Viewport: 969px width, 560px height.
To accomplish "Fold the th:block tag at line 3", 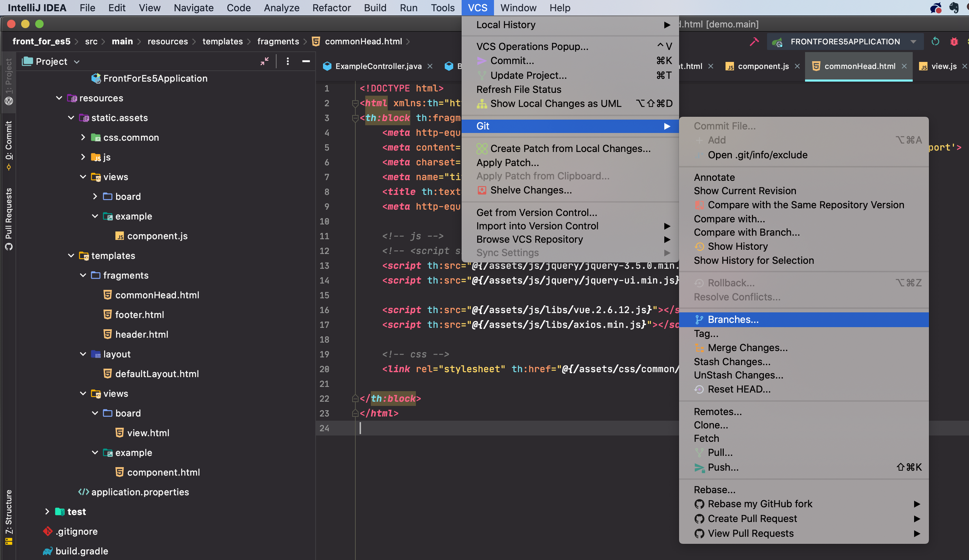I will 355,118.
